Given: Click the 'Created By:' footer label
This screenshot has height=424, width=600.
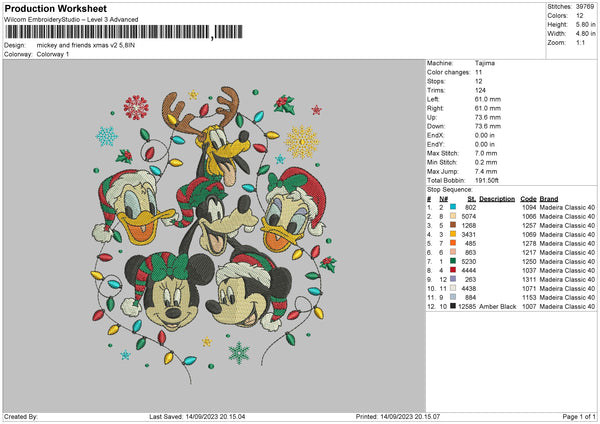Looking at the screenshot, I should (21, 417).
